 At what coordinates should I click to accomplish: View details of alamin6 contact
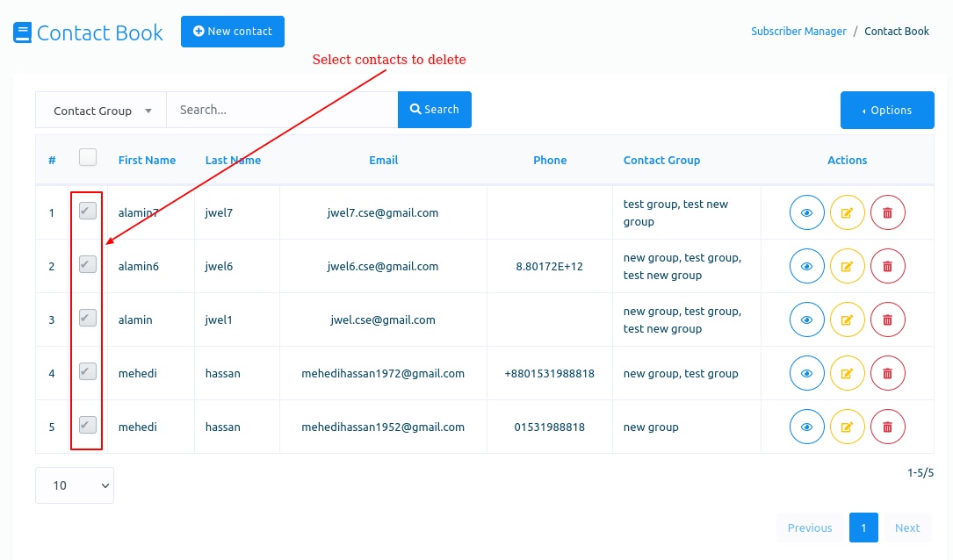tap(806, 266)
